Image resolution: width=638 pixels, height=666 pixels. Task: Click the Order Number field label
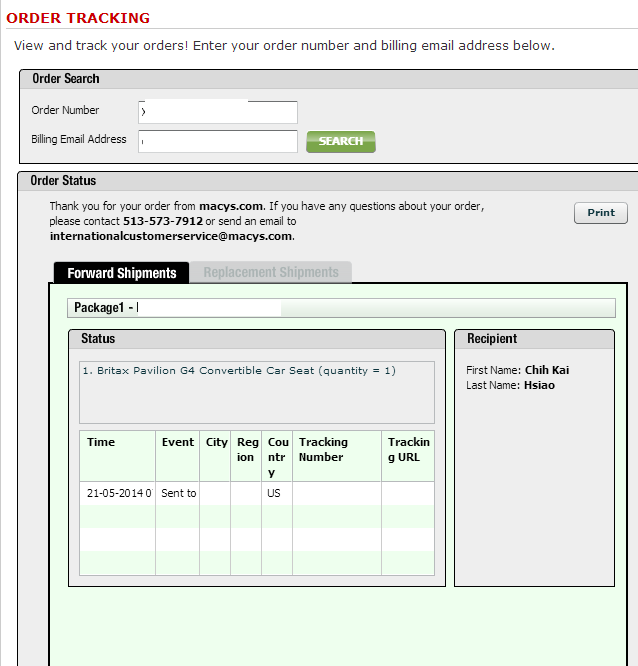pos(65,110)
